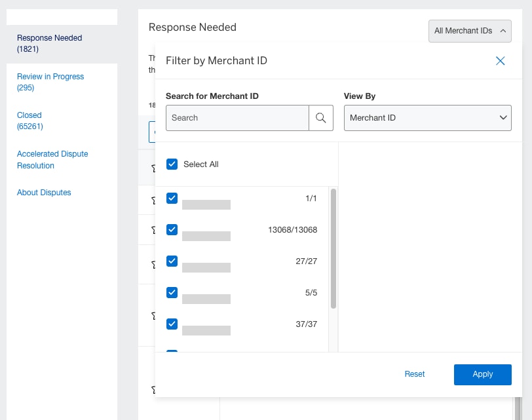
Task: Uncheck the merchant showing 27/27 disputes
Action: (172, 261)
